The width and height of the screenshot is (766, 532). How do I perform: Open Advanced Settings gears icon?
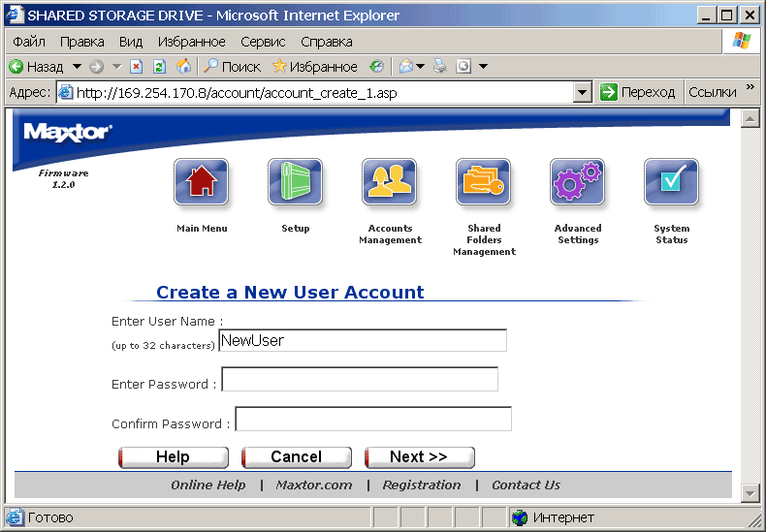point(578,182)
